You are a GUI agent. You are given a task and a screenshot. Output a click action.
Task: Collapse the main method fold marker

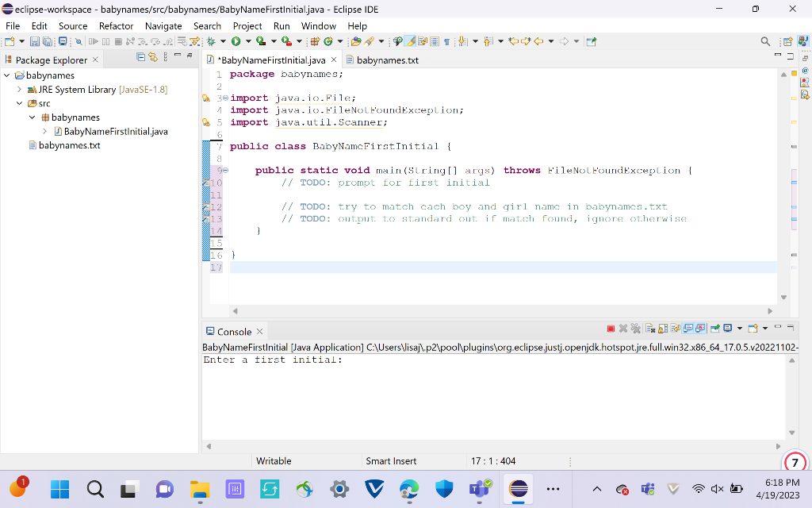click(226, 171)
